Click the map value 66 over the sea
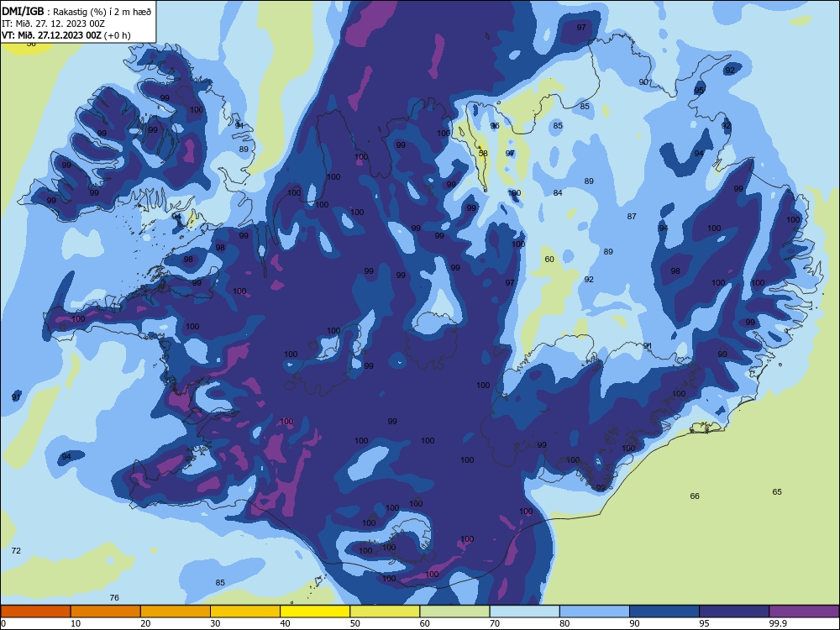840x630 pixels. 695,496
